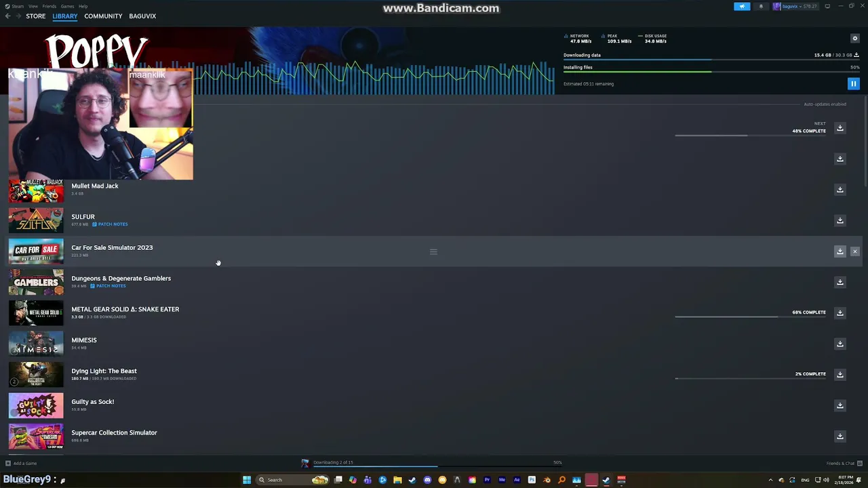Viewport: 868px width, 488px height.
Task: Select Dying Light: The Beast title
Action: tap(104, 371)
